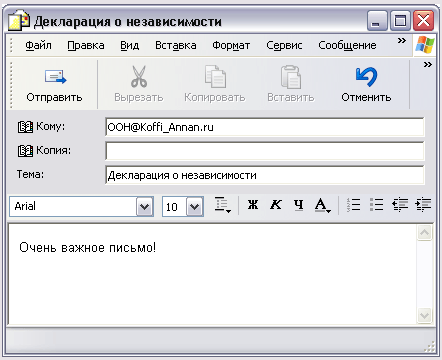Maximize the message window
442x360 pixels.
400,21
